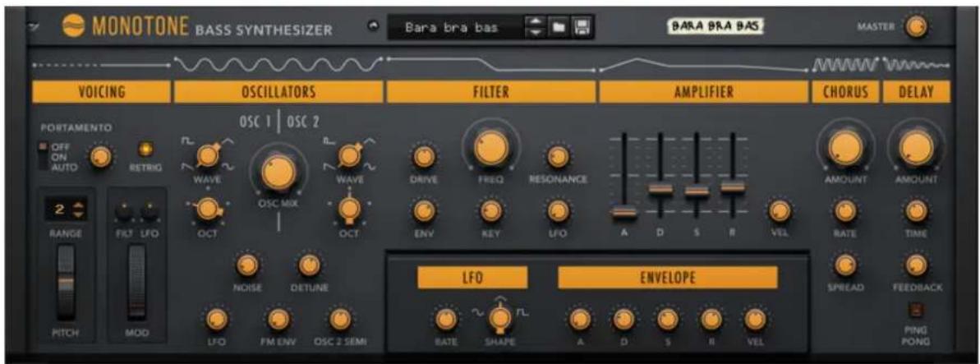Click the filter LFO knob
The height and width of the screenshot is (364, 980).
coord(557,211)
